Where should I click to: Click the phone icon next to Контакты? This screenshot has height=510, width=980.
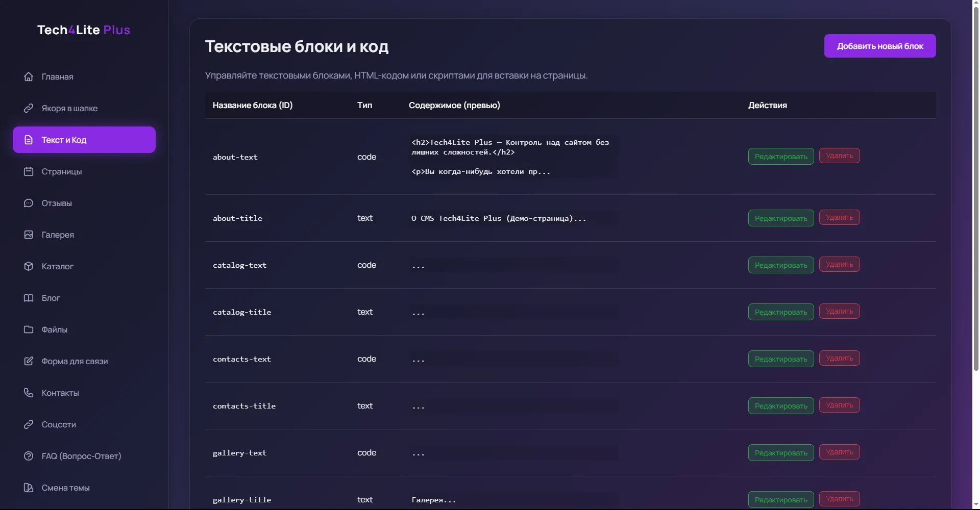click(29, 393)
